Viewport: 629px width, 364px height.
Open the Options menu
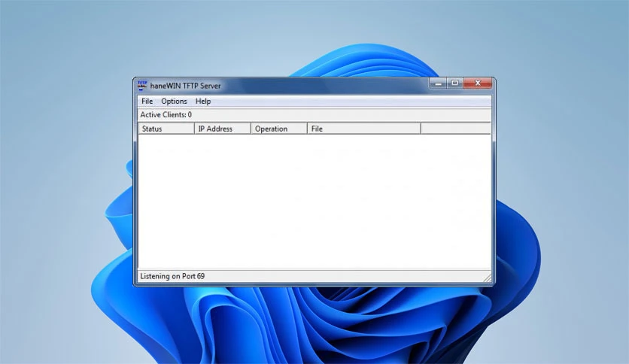[174, 102]
